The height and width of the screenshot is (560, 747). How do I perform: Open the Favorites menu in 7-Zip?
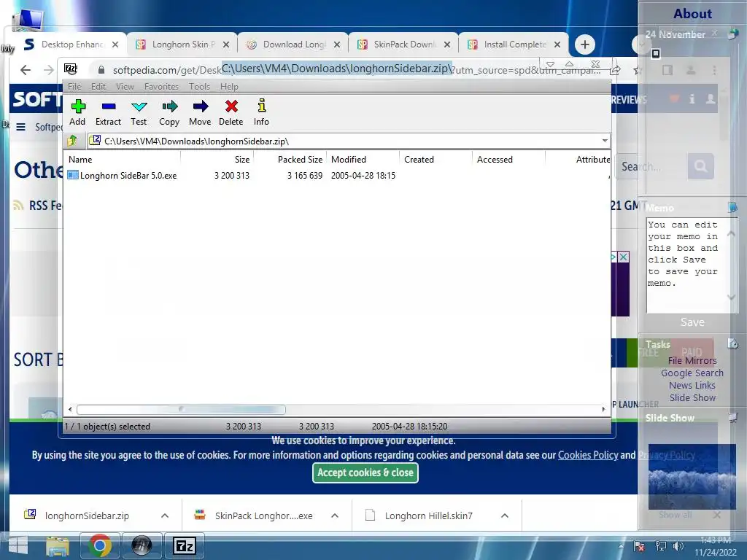pos(161,87)
